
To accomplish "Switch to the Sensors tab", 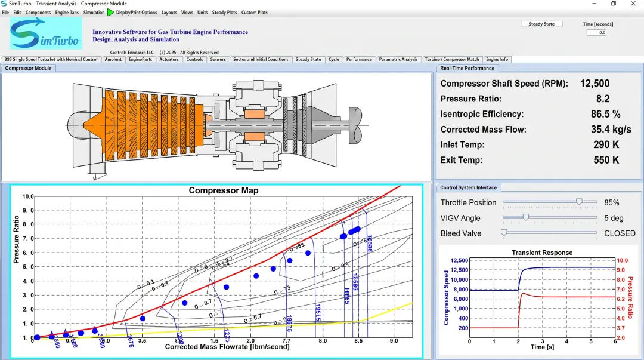I will pos(218,59).
